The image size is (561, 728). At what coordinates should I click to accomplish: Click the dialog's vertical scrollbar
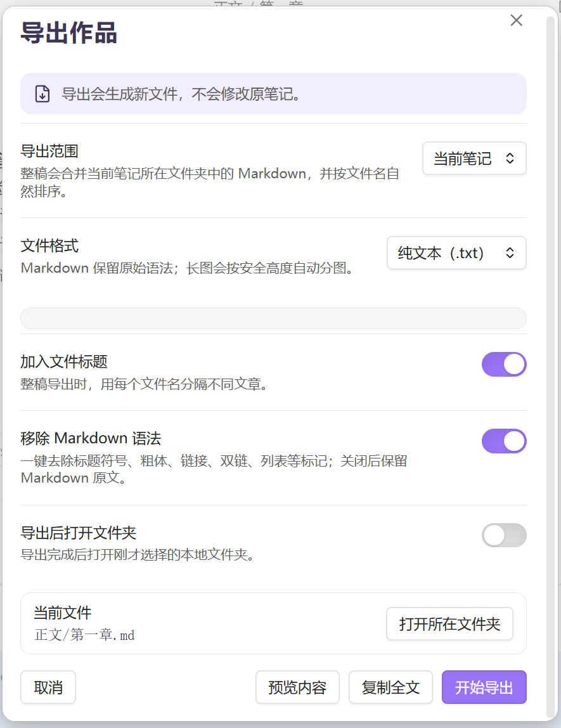point(551,367)
